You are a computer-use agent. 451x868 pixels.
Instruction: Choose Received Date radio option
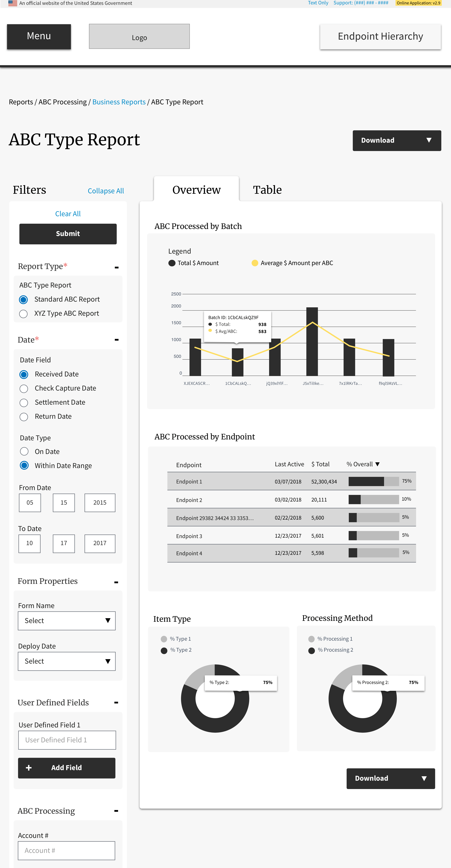24,374
